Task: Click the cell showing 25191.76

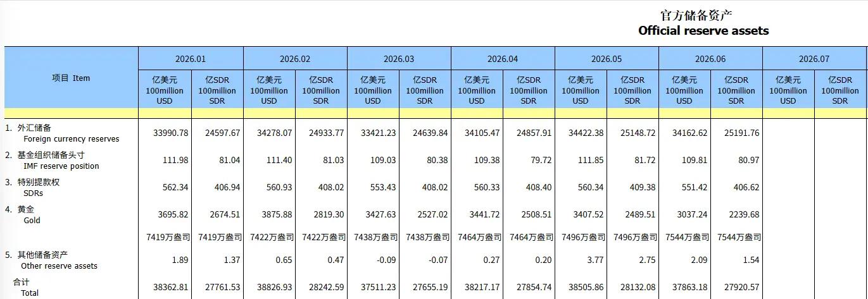Action: (742, 133)
